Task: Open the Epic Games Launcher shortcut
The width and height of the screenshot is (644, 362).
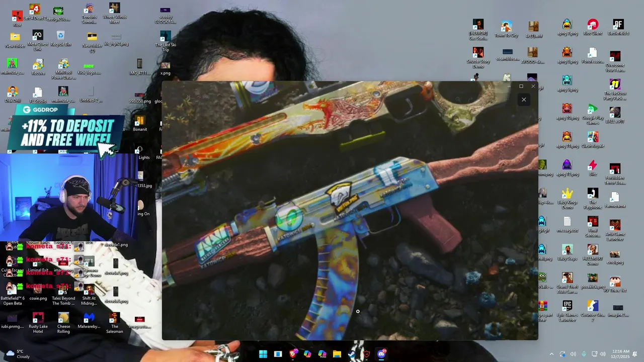Action: click(x=568, y=311)
